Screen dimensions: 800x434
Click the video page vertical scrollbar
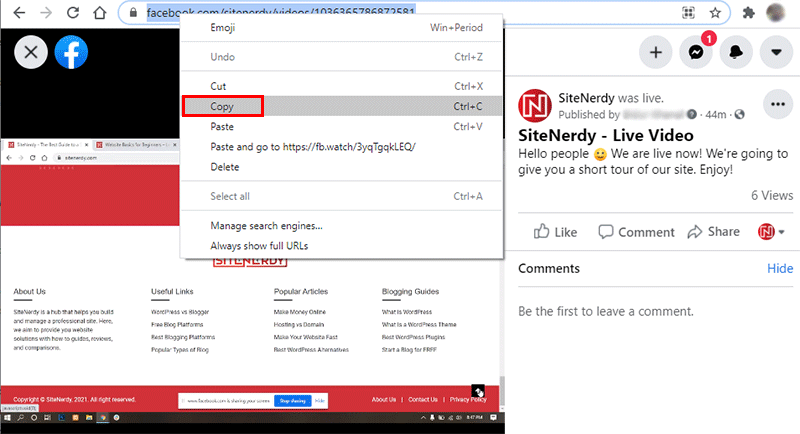tap(502, 392)
